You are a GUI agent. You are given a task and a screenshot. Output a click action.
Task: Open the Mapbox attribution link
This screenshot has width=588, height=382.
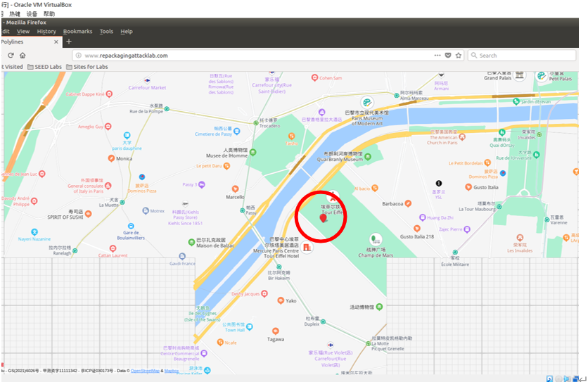click(x=172, y=371)
